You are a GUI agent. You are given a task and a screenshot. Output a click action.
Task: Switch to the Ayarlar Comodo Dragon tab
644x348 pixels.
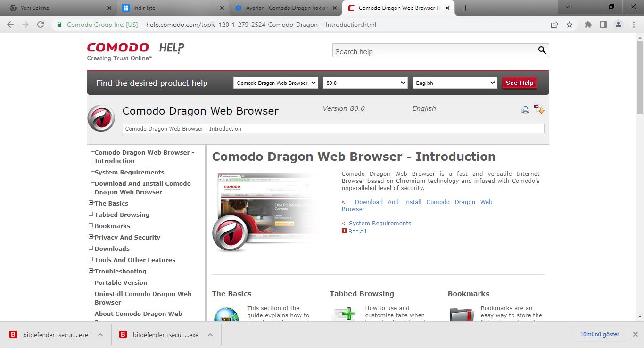coord(287,8)
